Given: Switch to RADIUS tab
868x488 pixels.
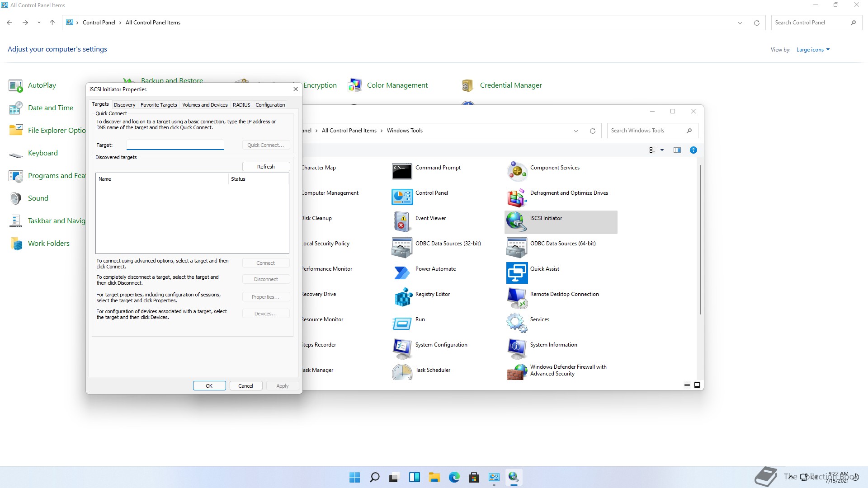Looking at the screenshot, I should click(x=241, y=105).
